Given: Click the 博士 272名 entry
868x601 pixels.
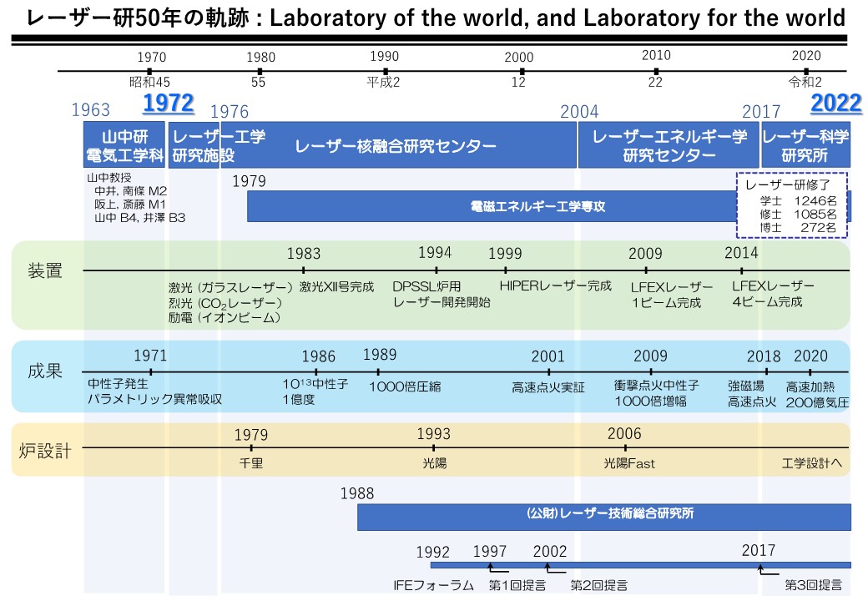Looking at the screenshot, I should [798, 227].
